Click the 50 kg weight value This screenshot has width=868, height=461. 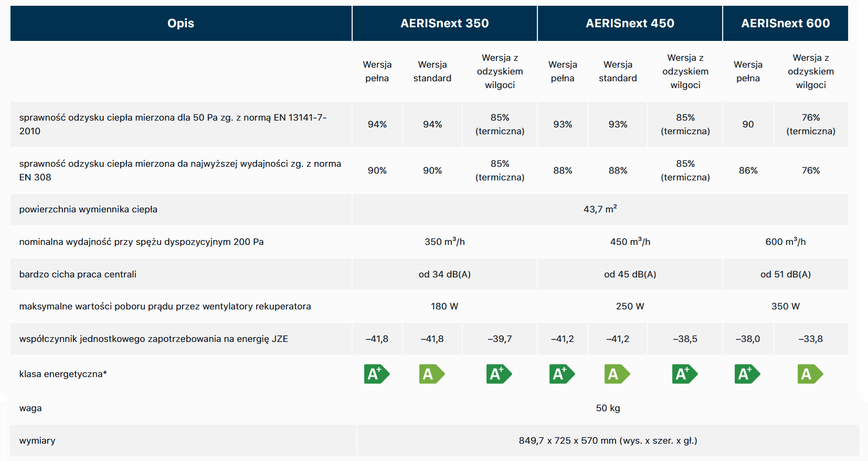pos(608,408)
